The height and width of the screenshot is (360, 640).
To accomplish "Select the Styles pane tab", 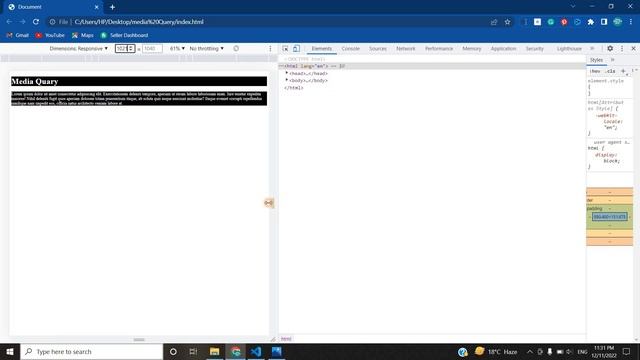I will click(x=596, y=60).
